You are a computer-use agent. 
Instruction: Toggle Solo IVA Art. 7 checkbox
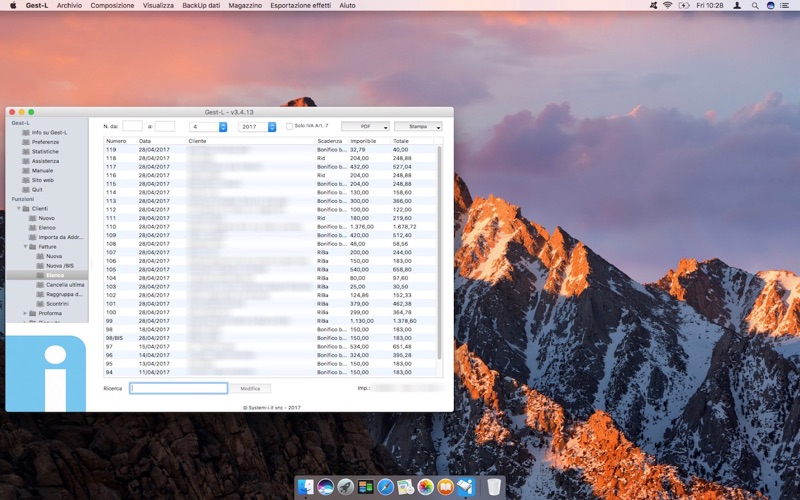pyautogui.click(x=289, y=126)
